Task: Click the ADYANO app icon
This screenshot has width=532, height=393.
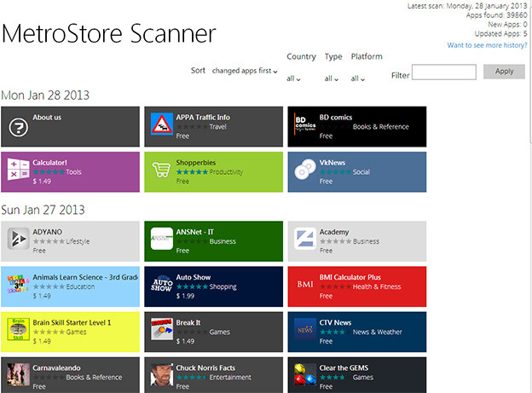Action: click(x=18, y=239)
